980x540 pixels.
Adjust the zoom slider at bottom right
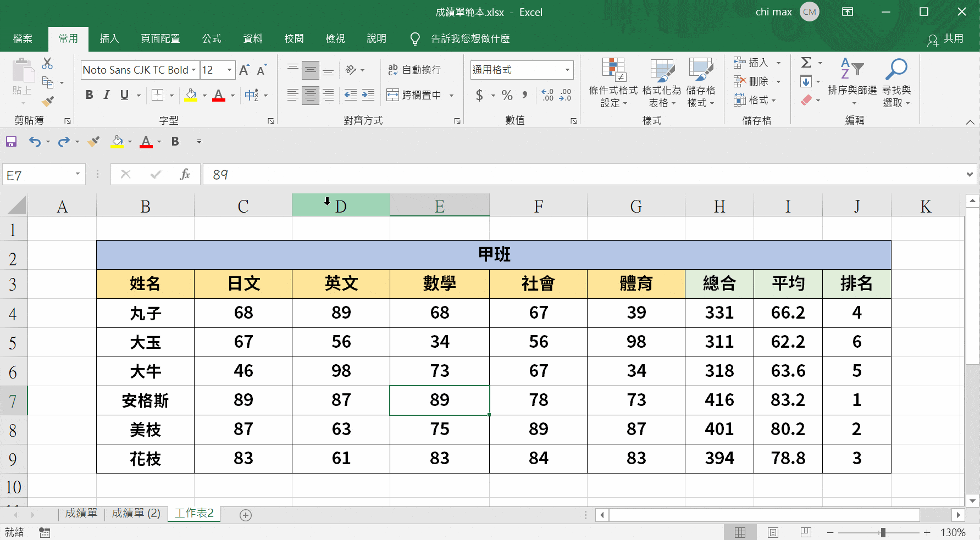(882, 532)
